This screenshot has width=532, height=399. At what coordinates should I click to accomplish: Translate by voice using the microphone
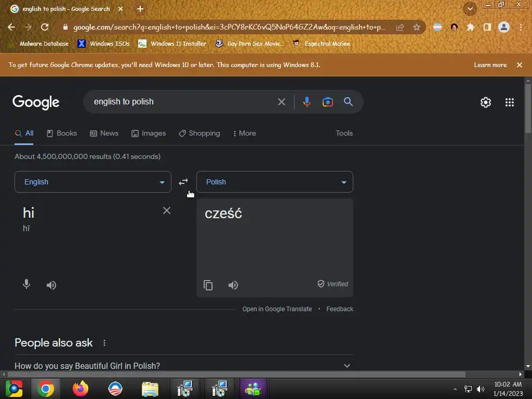click(26, 284)
